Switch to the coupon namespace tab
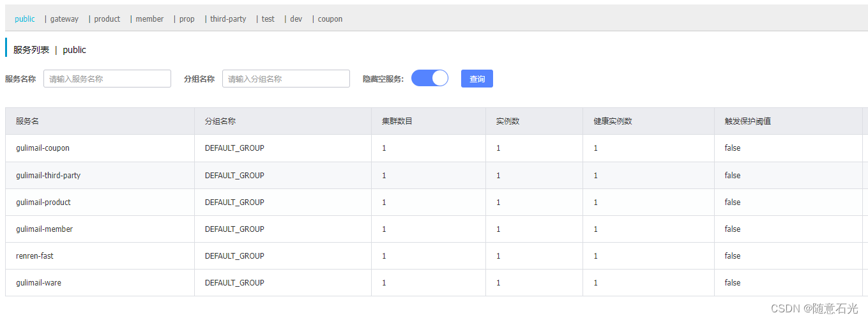Viewport: 868px width, 320px height. [330, 19]
